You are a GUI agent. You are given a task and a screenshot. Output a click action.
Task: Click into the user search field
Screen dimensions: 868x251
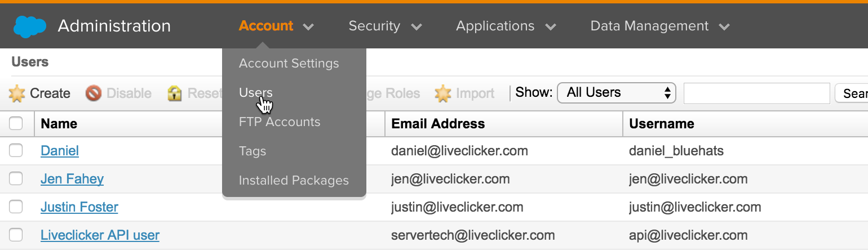point(756,93)
